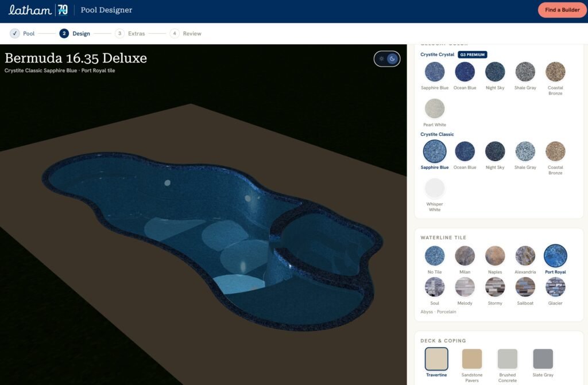This screenshot has width=588, height=385.
Task: Choose the Milan waterline tile
Action: [465, 256]
